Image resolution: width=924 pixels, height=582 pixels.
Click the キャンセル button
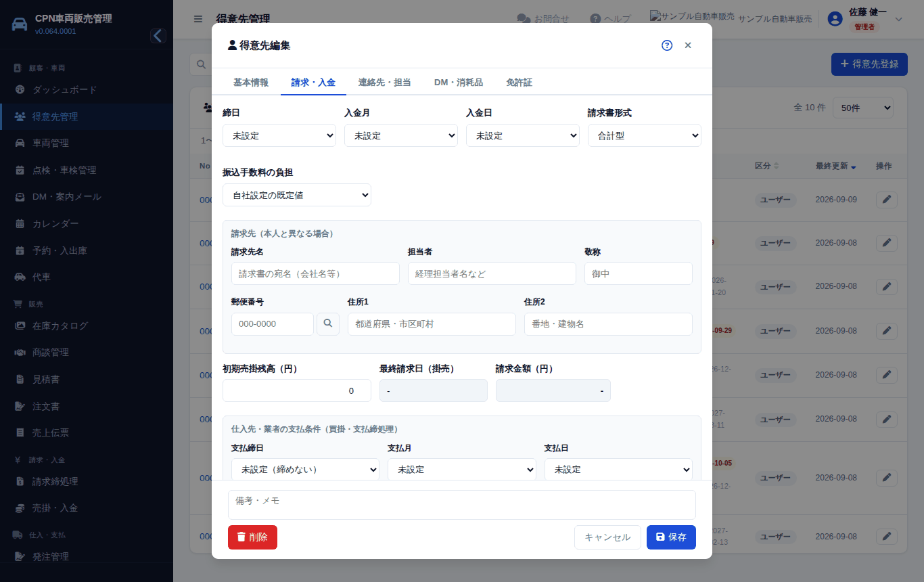coord(607,537)
